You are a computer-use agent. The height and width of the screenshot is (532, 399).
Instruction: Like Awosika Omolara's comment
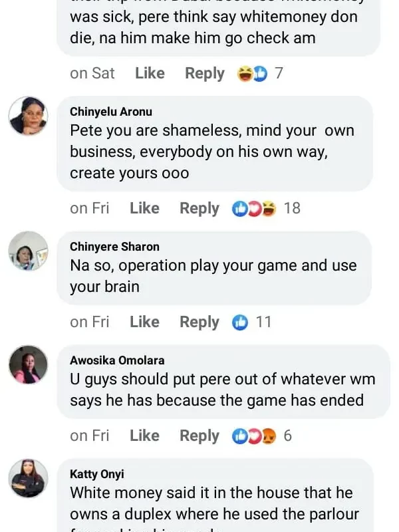(x=144, y=436)
